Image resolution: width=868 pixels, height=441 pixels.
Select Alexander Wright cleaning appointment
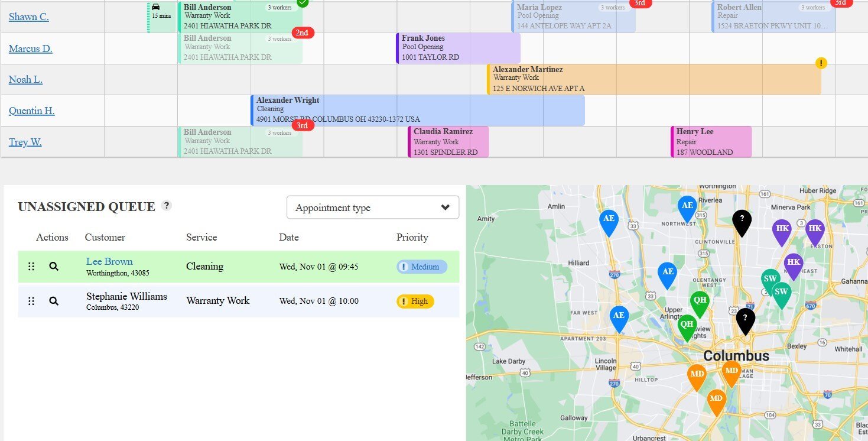click(417, 111)
